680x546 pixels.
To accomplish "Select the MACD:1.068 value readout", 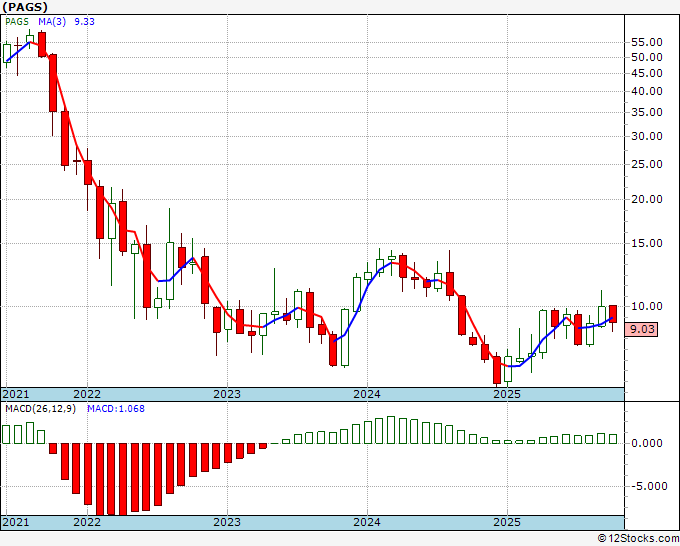I will coord(116,409).
